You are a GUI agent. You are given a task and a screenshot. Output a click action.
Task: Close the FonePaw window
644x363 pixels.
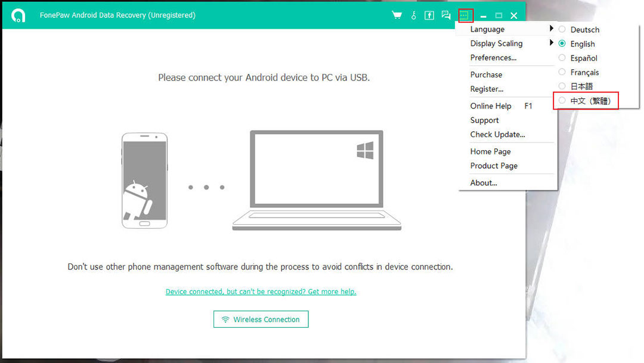click(x=514, y=15)
